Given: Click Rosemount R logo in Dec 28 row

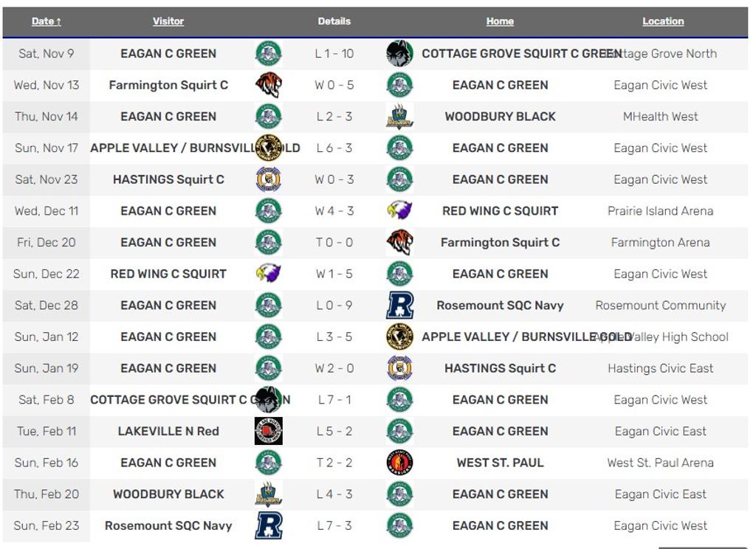Looking at the screenshot, I should [x=399, y=305].
